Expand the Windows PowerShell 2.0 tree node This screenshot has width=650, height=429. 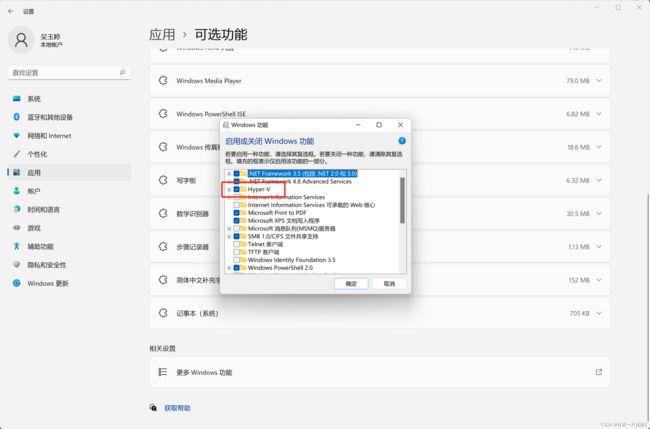(229, 268)
